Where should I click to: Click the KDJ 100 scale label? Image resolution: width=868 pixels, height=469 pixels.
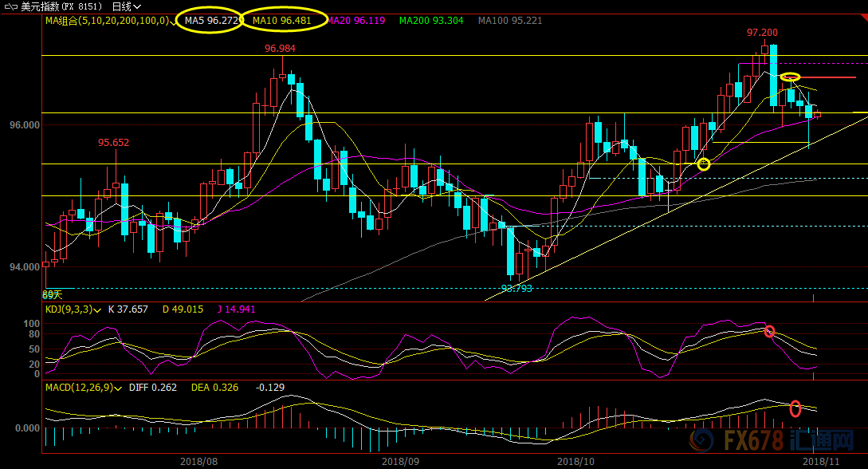coord(31,324)
